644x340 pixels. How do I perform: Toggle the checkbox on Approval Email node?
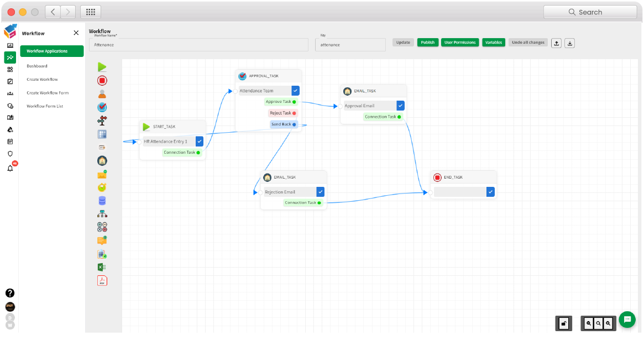coord(400,105)
